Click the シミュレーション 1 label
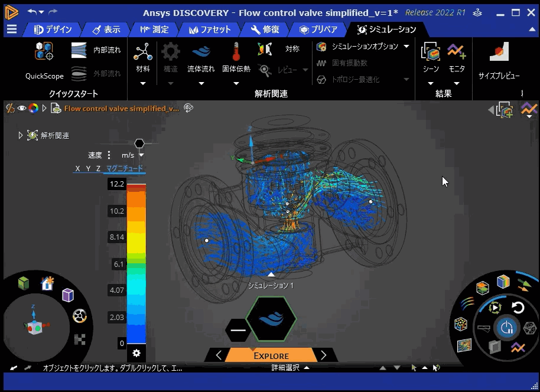Image resolution: width=540 pixels, height=392 pixels. (271, 285)
